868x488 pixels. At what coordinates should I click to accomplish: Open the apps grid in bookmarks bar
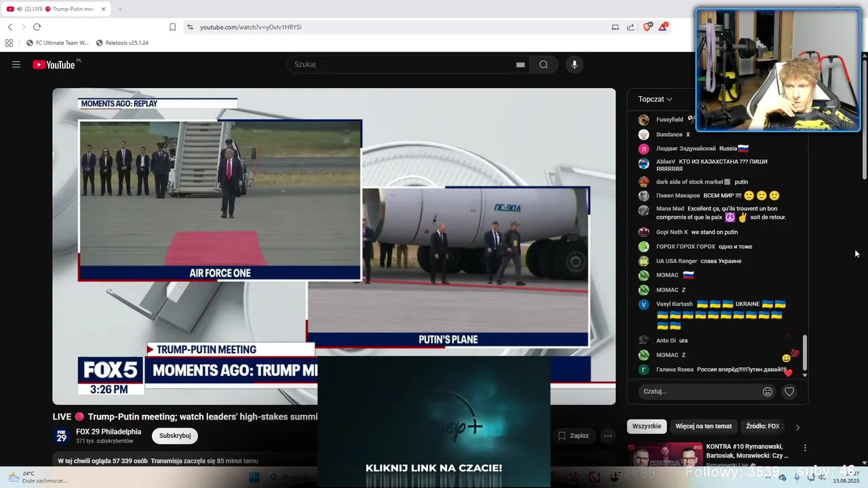pyautogui.click(x=9, y=43)
